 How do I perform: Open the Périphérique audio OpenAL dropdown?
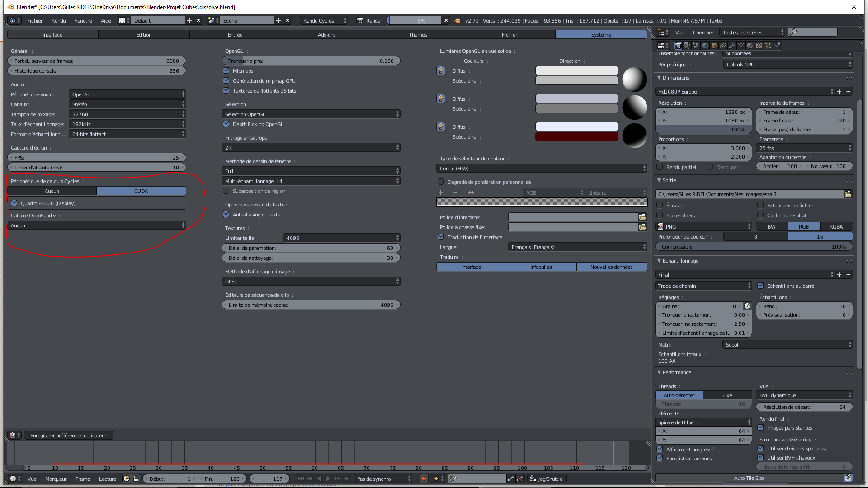(127, 94)
